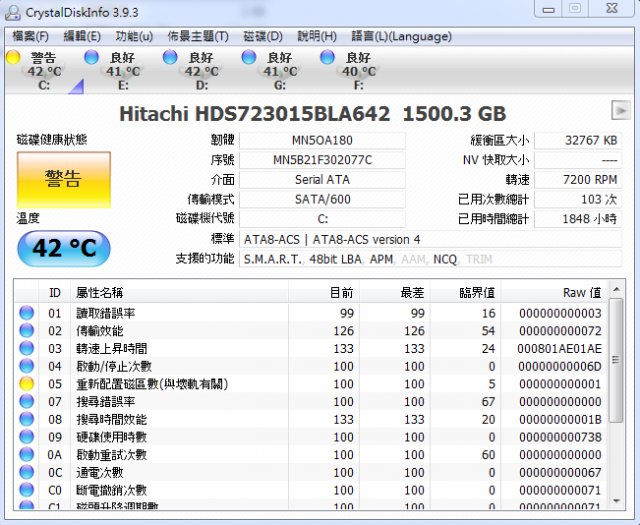Click the 最差 column header

click(x=395, y=292)
